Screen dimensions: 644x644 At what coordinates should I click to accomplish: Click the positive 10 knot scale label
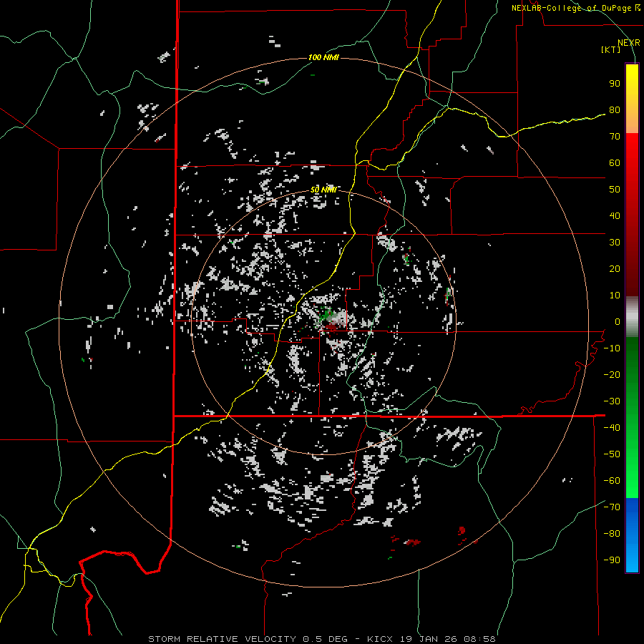(x=615, y=296)
